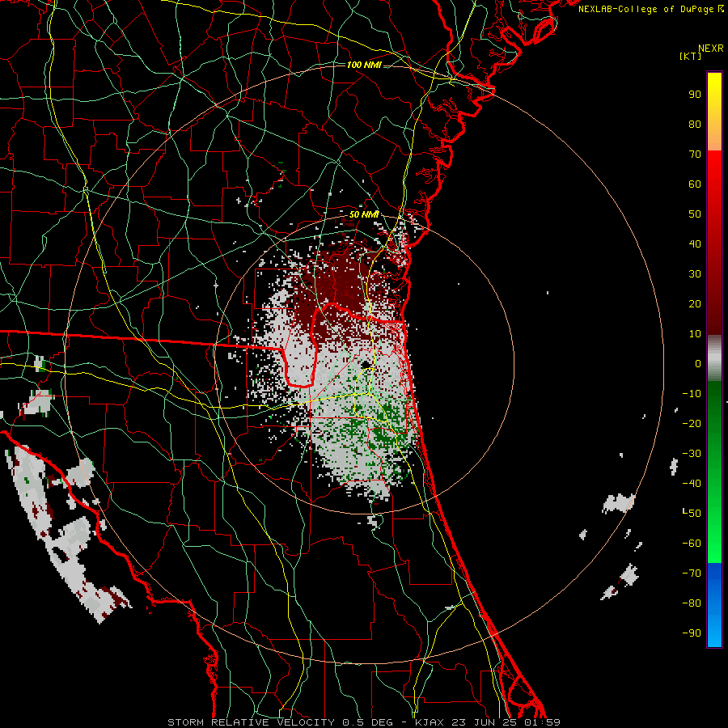Click the 01:59 timestamp in footer
728x728 pixels.
[x=542, y=722]
